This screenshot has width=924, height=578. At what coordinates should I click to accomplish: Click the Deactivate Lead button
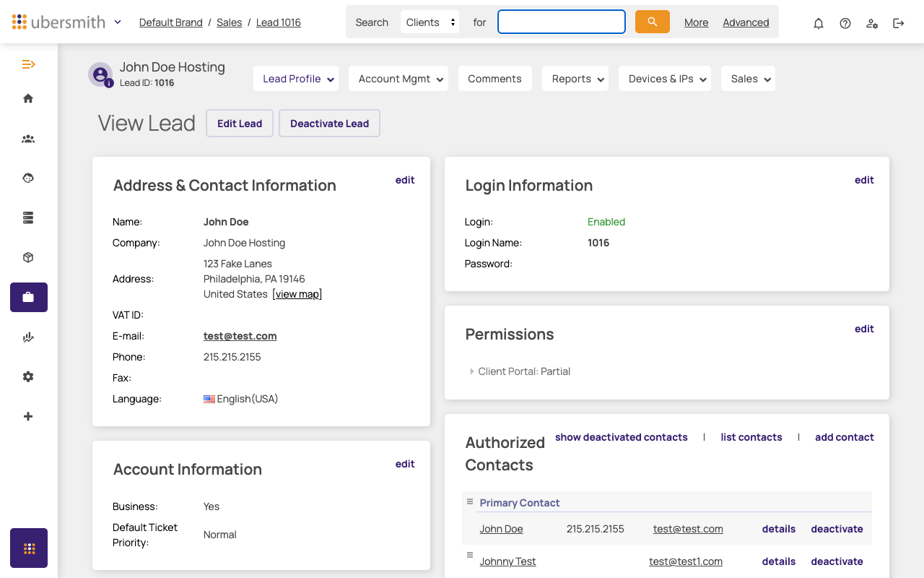[329, 123]
